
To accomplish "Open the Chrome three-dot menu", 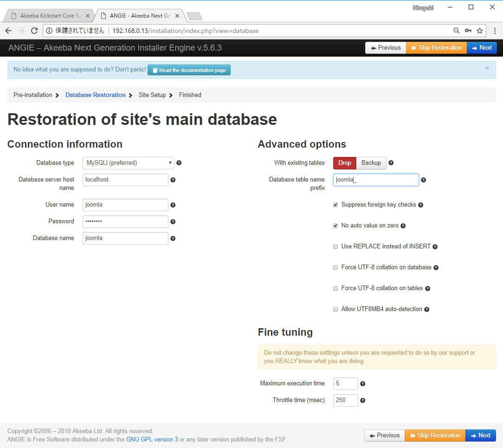I will (x=495, y=31).
